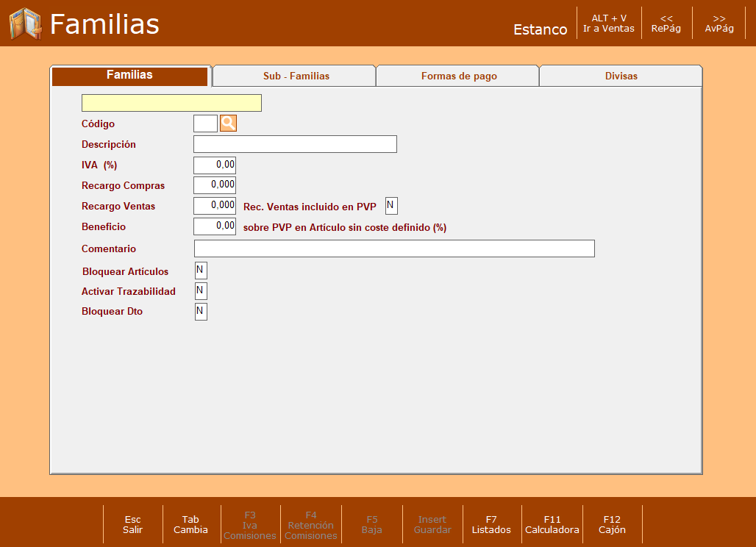Go to next record with AvPág

click(719, 24)
